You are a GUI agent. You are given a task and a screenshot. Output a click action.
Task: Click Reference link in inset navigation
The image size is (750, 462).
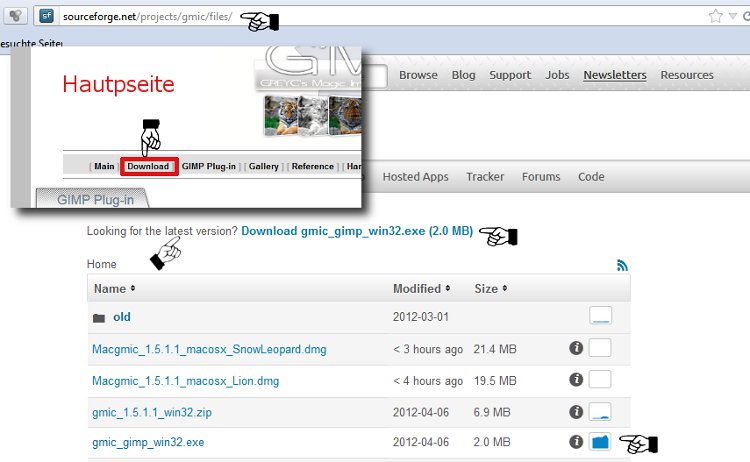(x=313, y=166)
